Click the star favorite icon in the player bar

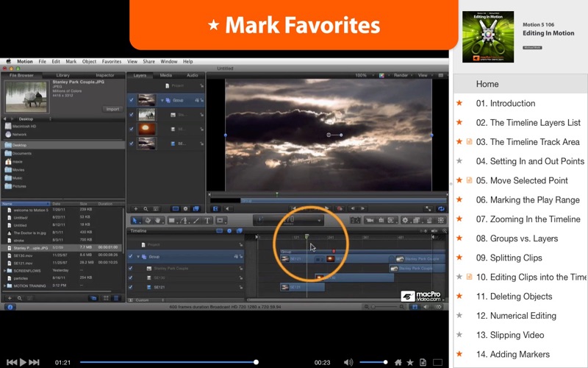pos(410,362)
